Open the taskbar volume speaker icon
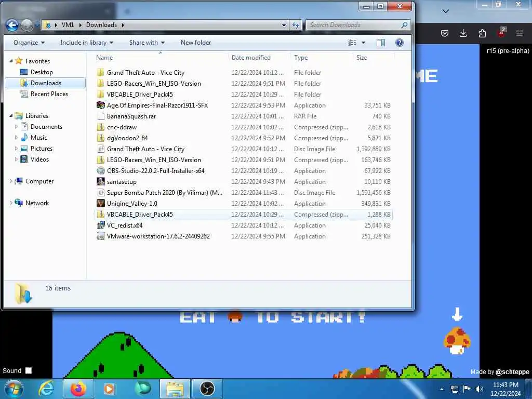The width and height of the screenshot is (532, 399). point(480,389)
